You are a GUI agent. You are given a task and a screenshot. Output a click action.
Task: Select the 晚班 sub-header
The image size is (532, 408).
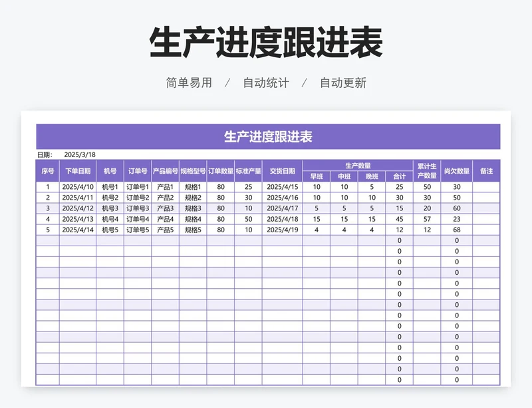point(372,176)
